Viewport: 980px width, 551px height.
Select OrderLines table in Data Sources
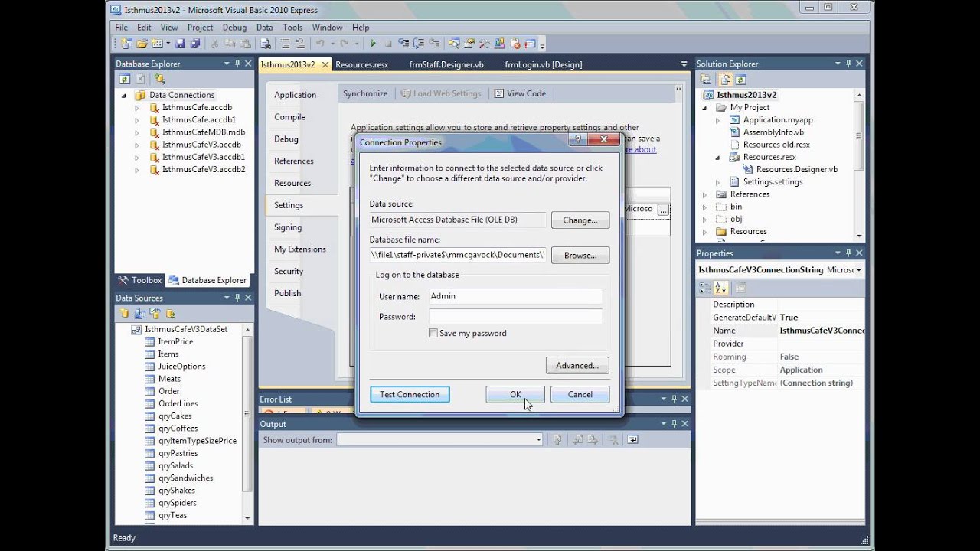[178, 403]
